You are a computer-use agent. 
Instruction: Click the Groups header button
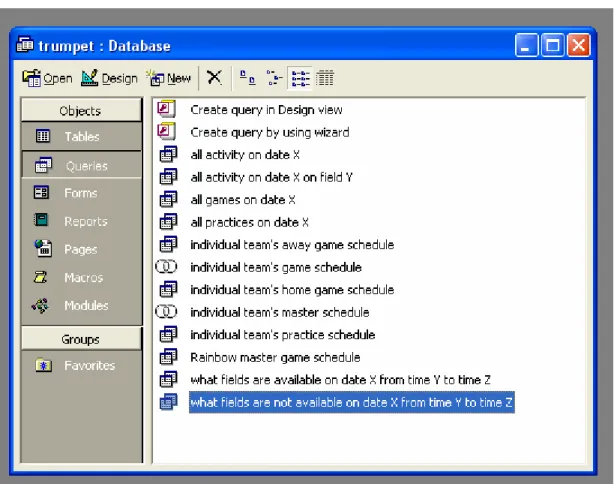coord(81,339)
